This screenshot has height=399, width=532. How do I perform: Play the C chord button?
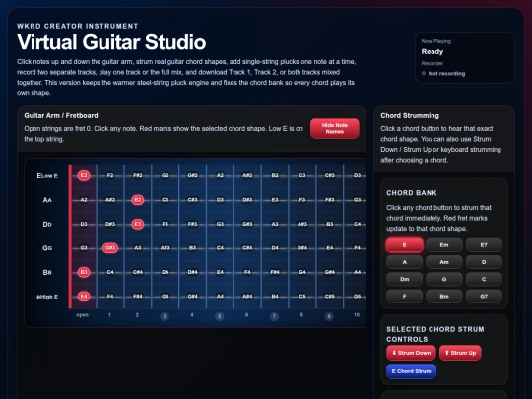click(484, 279)
